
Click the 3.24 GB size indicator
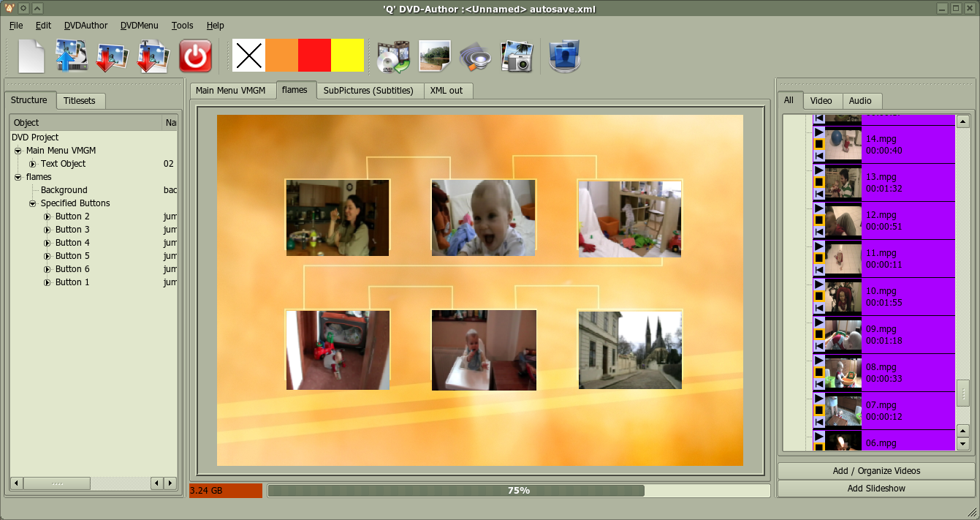[226, 491]
